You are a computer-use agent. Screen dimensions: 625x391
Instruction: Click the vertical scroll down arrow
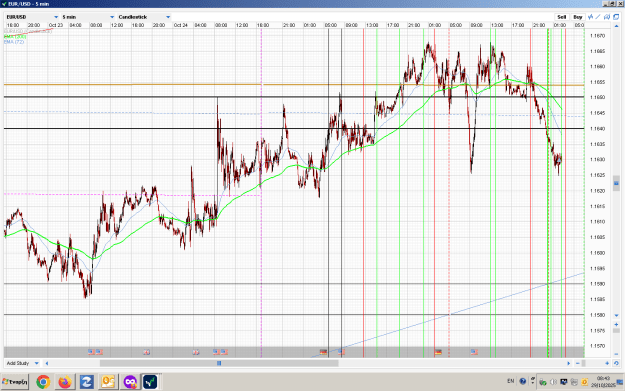616,316
